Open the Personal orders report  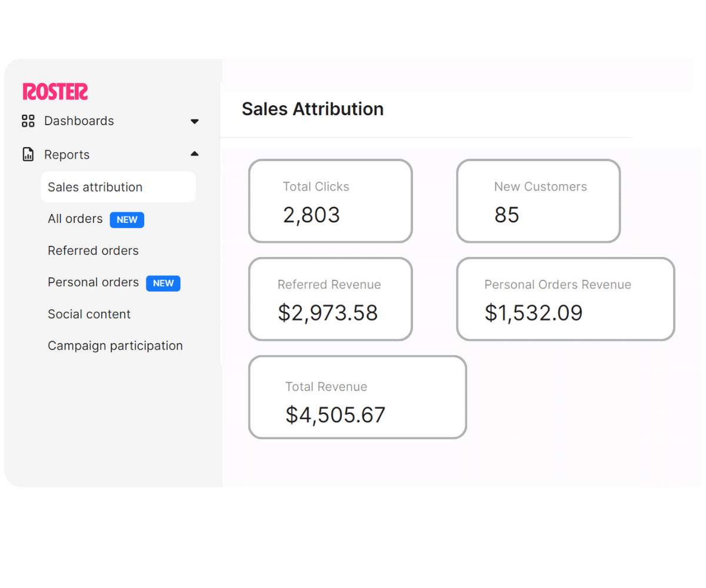(x=93, y=282)
